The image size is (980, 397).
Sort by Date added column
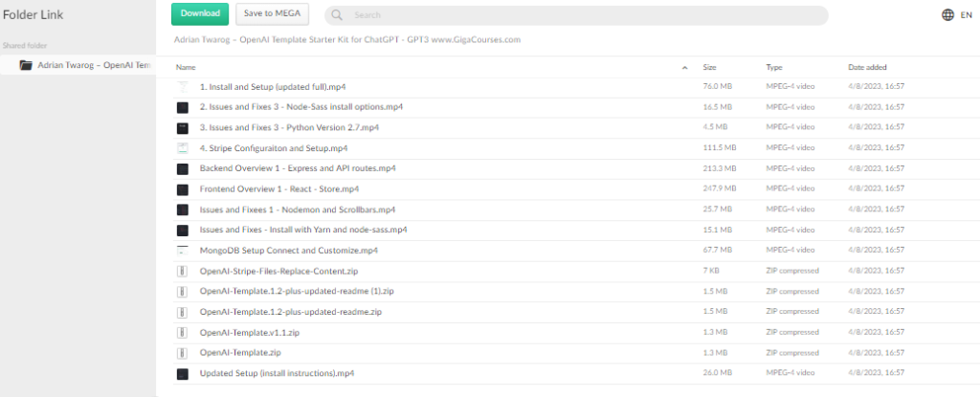coord(868,68)
